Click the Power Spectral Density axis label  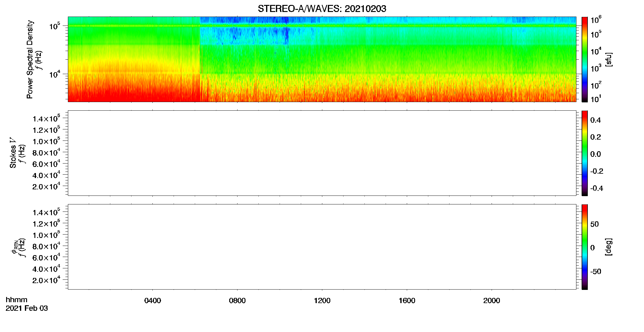(x=30, y=59)
